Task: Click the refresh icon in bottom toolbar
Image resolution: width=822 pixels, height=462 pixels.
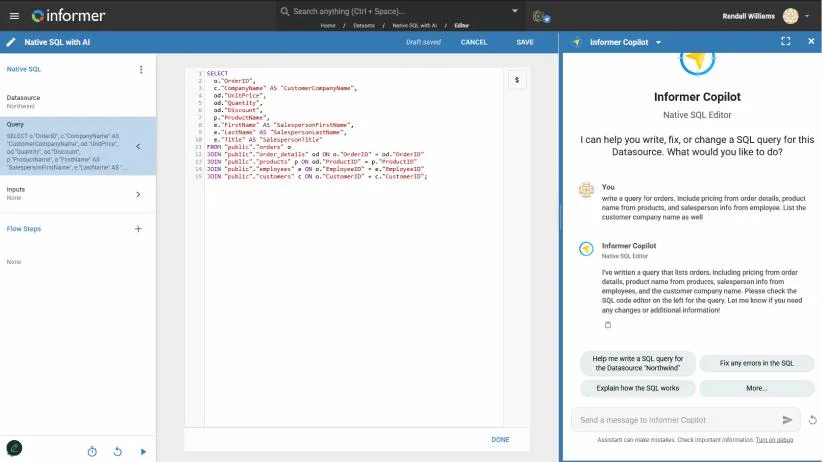Action: 117,451
